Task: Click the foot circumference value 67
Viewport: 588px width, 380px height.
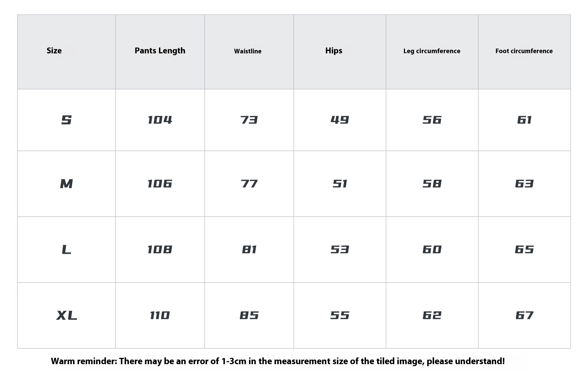Action: [x=524, y=315]
